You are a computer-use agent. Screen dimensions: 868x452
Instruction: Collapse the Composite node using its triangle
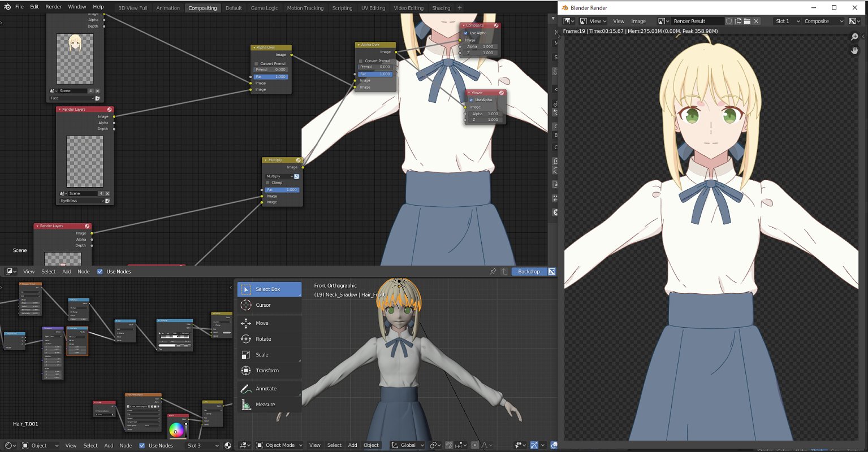(463, 25)
